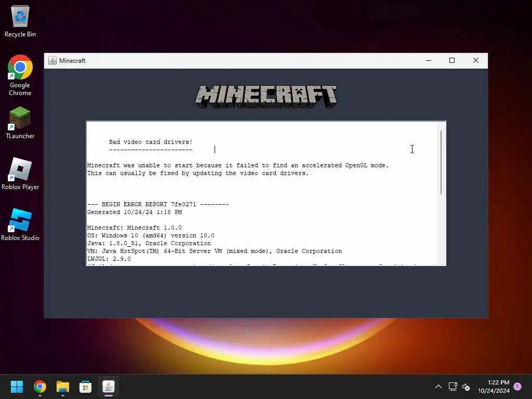Screen dimensions: 532x399
Task: Select the Roblox Studio desktop shortcut
Action: (x=20, y=224)
